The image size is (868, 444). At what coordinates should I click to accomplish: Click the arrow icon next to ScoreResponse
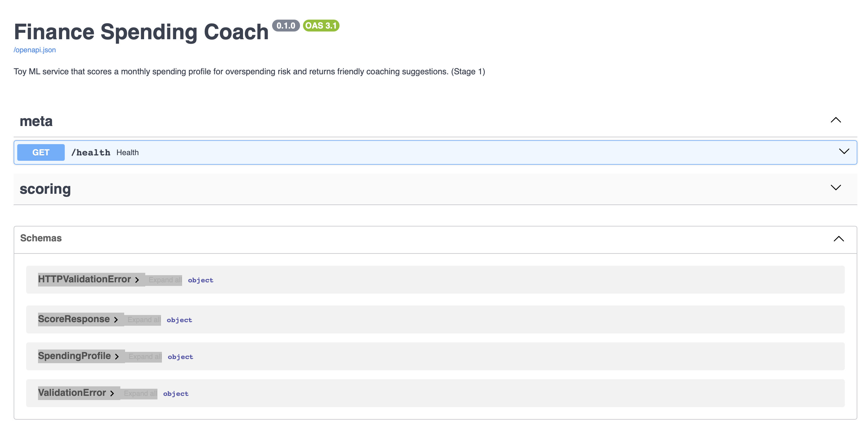point(116,319)
